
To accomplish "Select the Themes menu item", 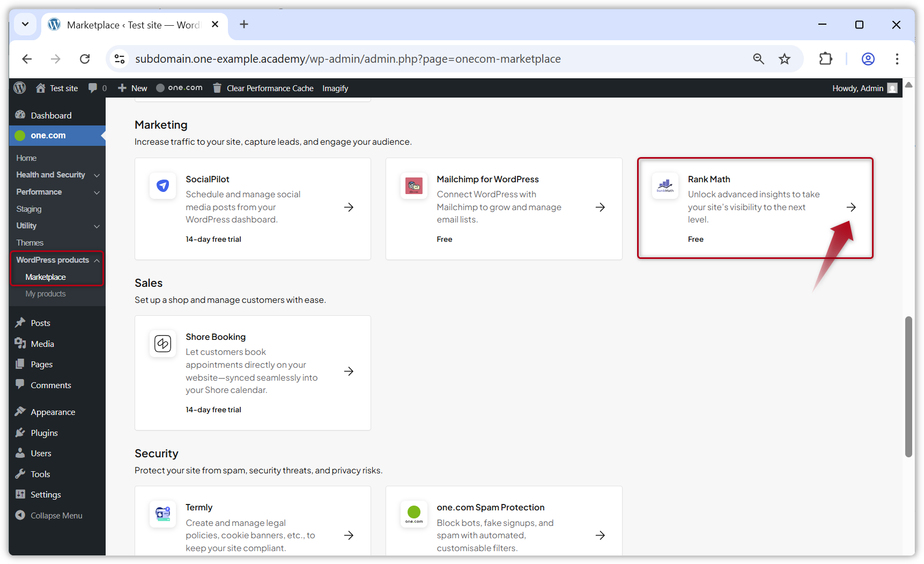I will [x=29, y=242].
